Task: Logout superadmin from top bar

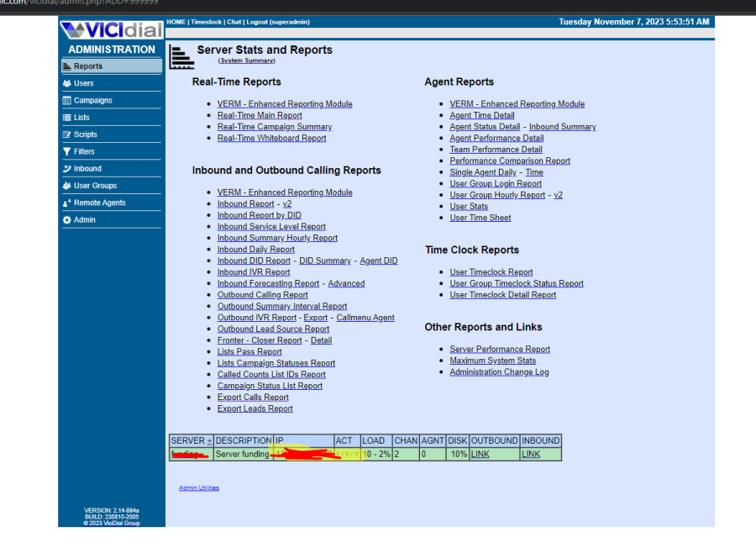Action: pyautogui.click(x=278, y=22)
